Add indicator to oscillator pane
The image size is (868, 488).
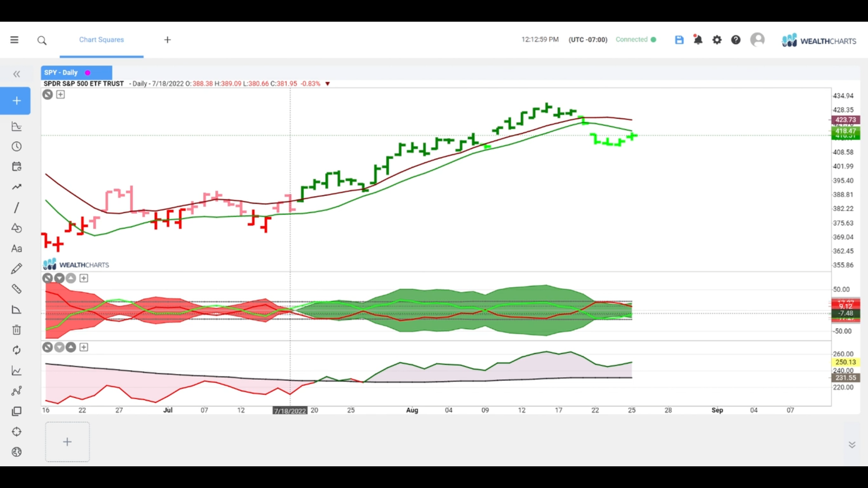[84, 278]
